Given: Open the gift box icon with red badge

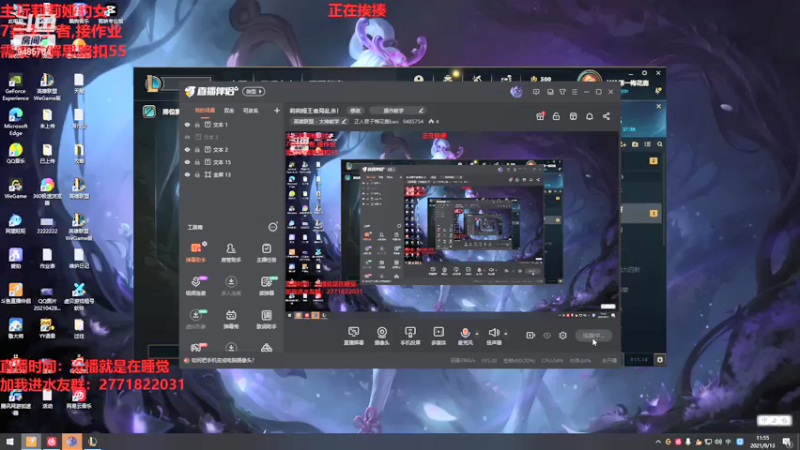Looking at the screenshot, I should 540,116.
